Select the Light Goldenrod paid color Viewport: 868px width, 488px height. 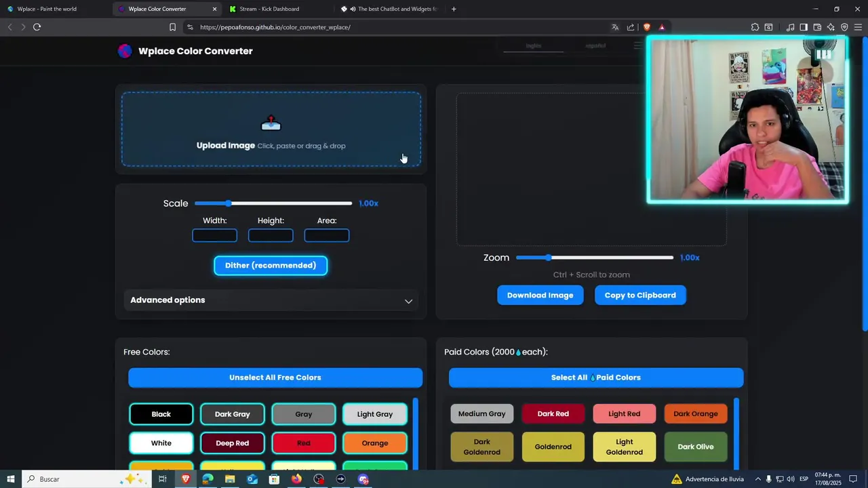tap(625, 447)
